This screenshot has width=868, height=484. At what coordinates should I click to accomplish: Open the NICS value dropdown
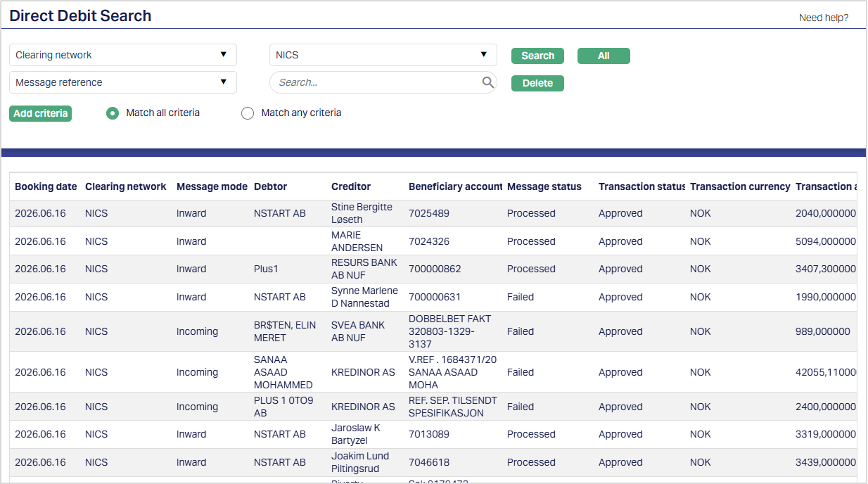click(383, 55)
